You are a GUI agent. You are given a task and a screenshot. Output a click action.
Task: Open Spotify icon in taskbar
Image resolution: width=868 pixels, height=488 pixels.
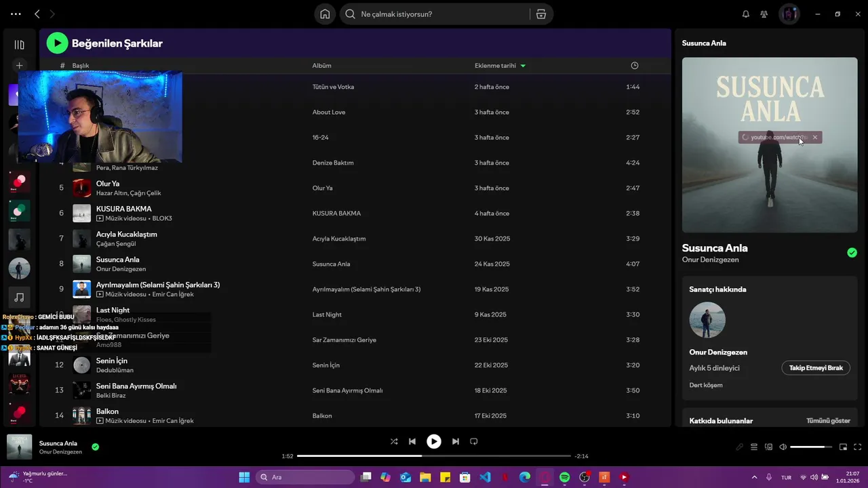(565, 477)
